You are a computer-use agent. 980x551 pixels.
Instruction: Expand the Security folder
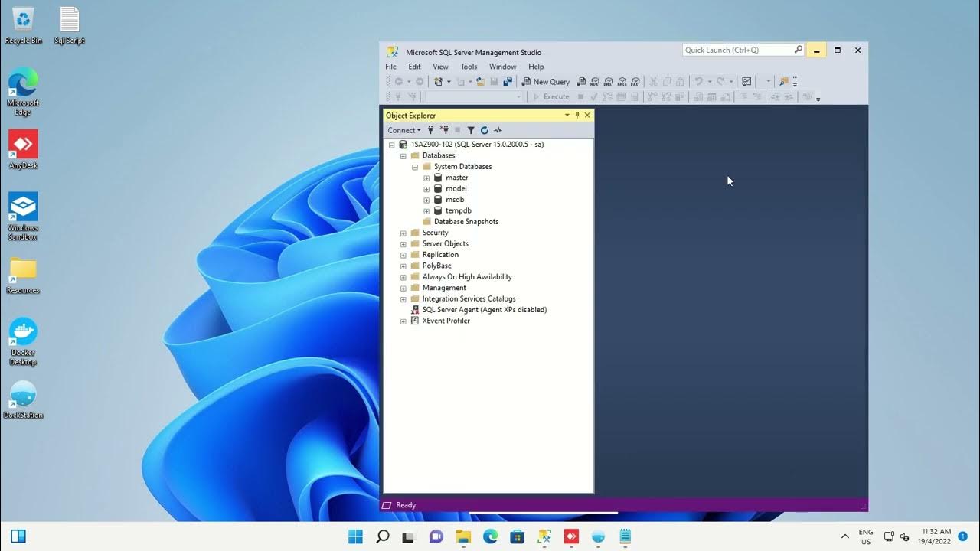tap(403, 233)
